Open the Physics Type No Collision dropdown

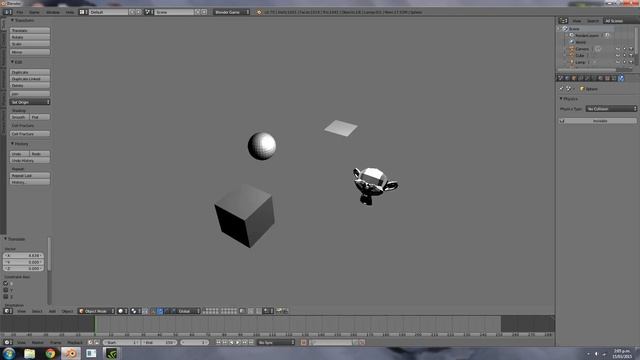611,109
